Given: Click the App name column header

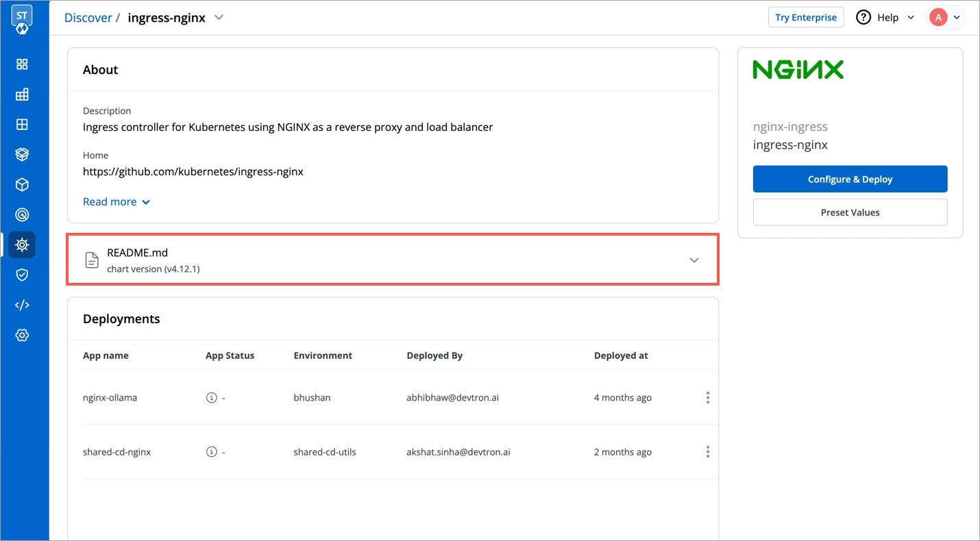Looking at the screenshot, I should 106,356.
